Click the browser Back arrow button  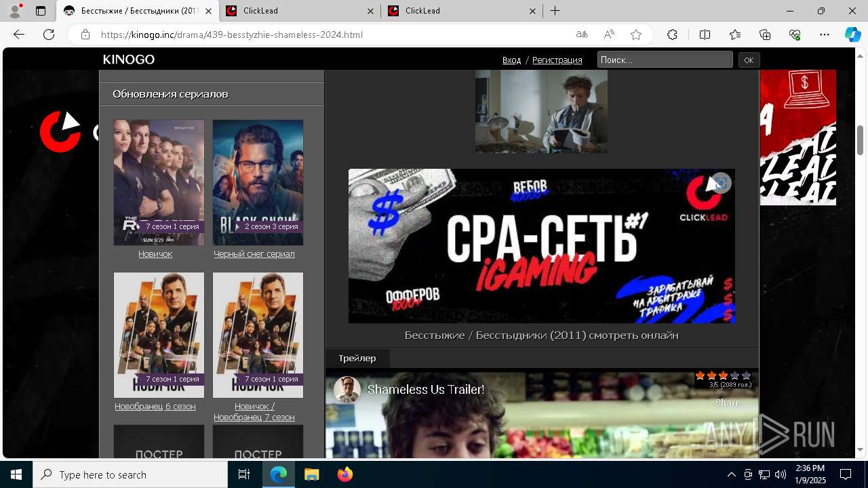click(19, 35)
